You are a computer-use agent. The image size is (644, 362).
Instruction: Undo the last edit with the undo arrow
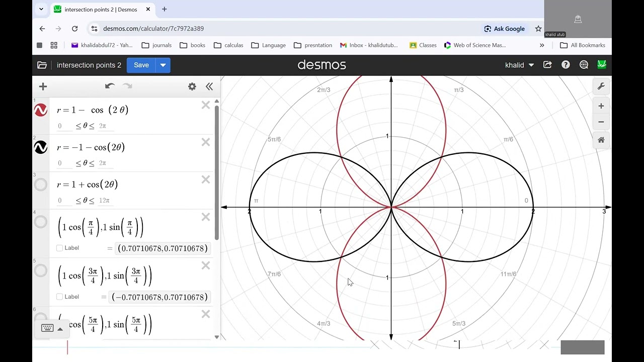click(x=110, y=86)
